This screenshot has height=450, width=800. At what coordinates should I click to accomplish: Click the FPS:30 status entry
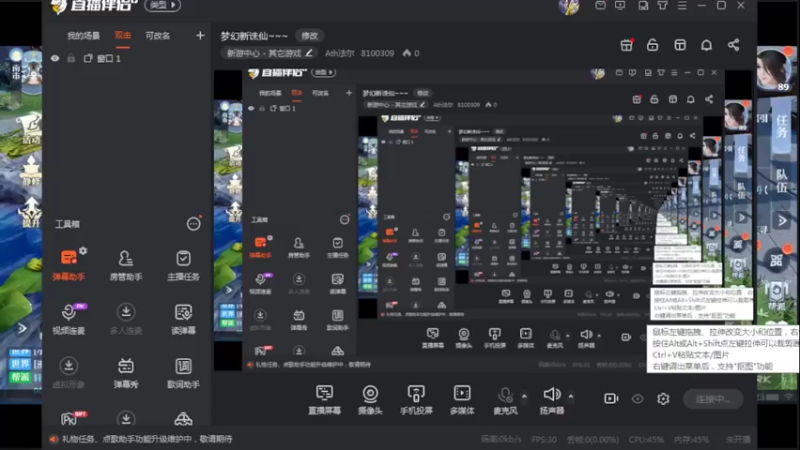tap(544, 439)
